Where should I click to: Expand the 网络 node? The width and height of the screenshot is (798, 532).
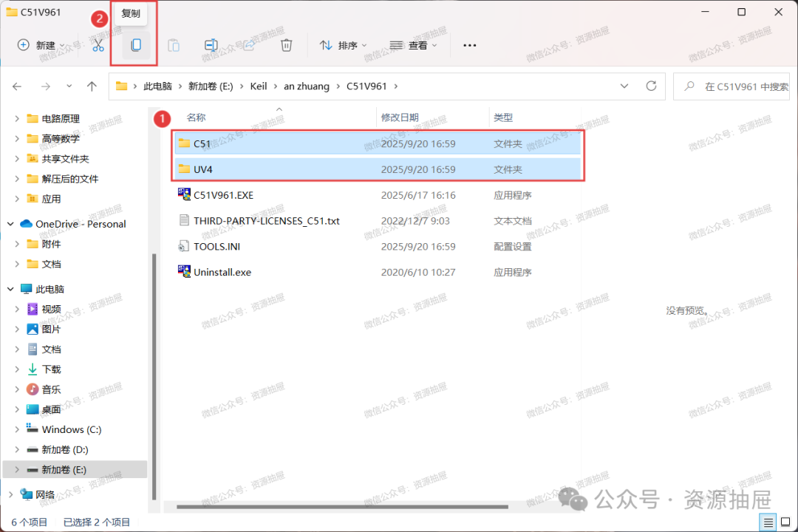(10, 494)
